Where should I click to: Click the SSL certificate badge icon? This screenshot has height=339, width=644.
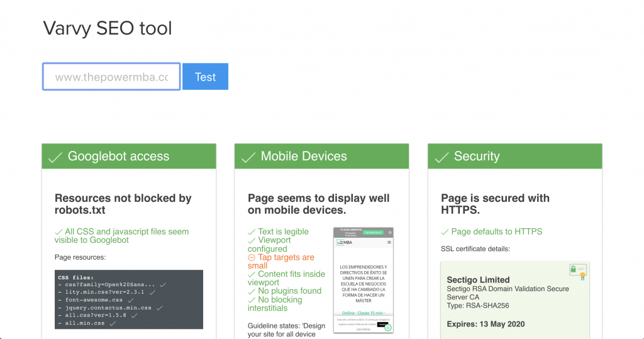tap(578, 271)
